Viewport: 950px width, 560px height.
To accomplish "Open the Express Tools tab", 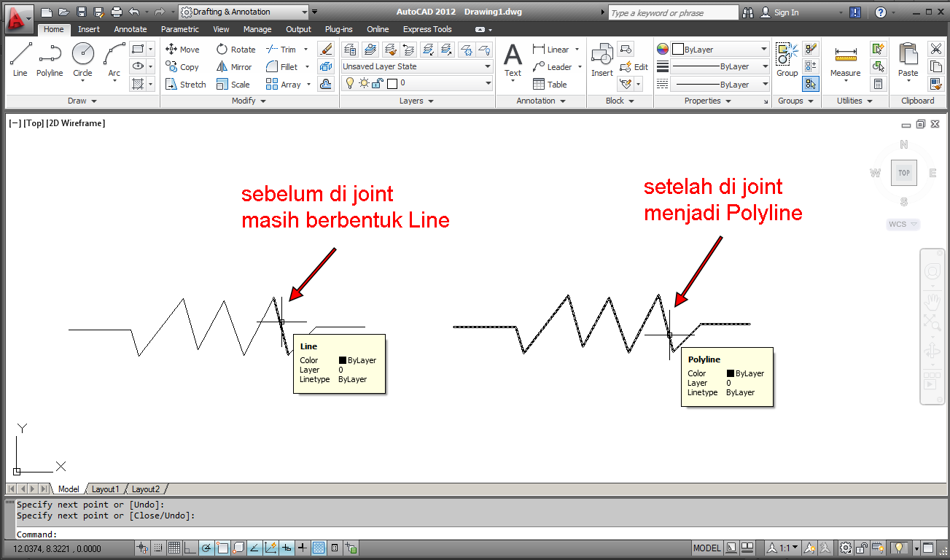I will tap(427, 29).
